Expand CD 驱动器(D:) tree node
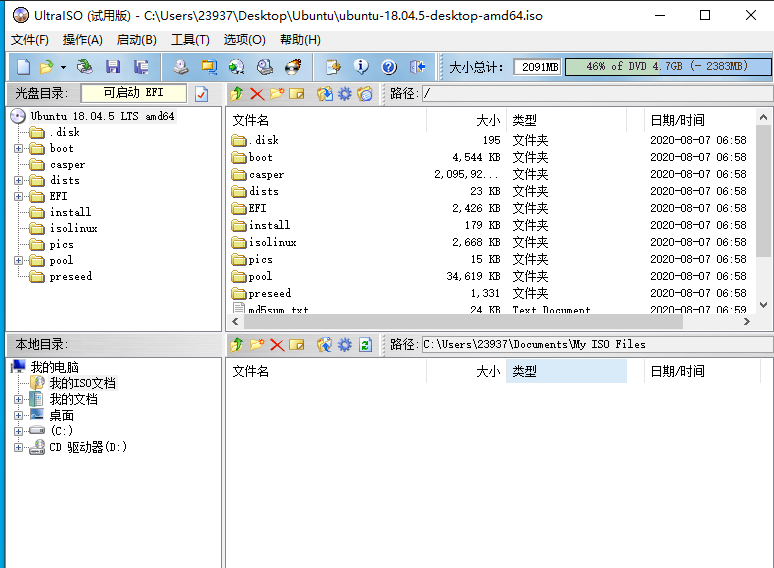 18,448
